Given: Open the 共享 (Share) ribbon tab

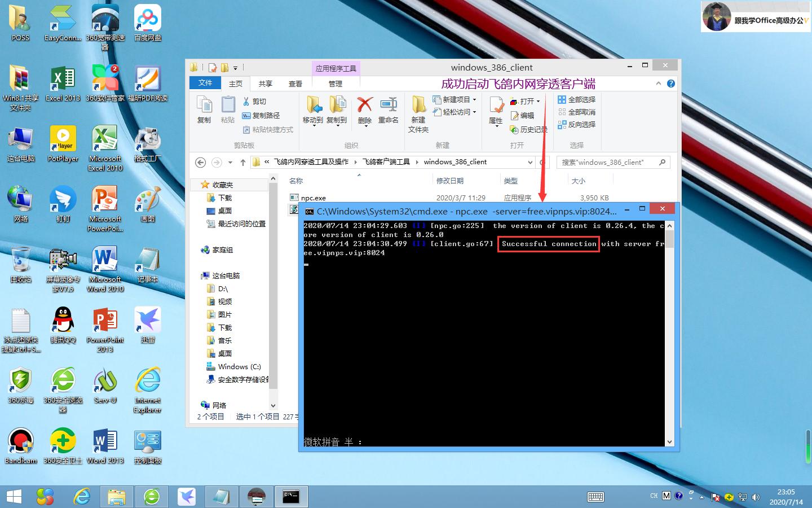Looking at the screenshot, I should click(265, 83).
